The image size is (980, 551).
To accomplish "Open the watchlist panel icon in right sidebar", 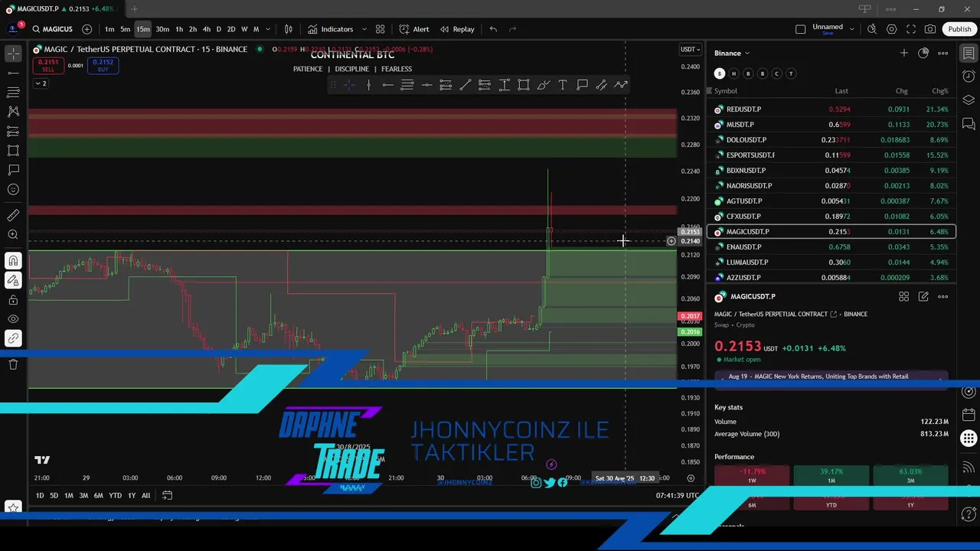I will tap(969, 54).
